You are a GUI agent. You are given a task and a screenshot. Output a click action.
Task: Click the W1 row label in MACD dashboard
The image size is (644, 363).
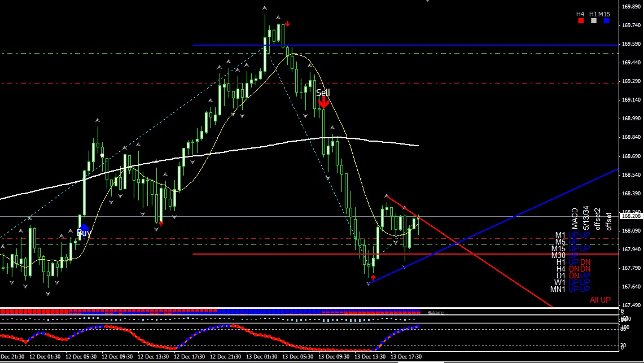point(560,282)
